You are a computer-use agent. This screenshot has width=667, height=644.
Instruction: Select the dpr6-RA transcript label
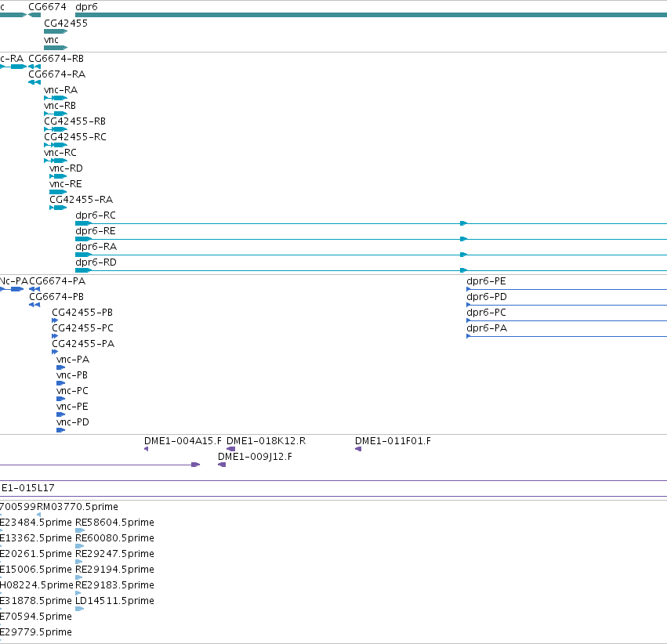(96, 248)
